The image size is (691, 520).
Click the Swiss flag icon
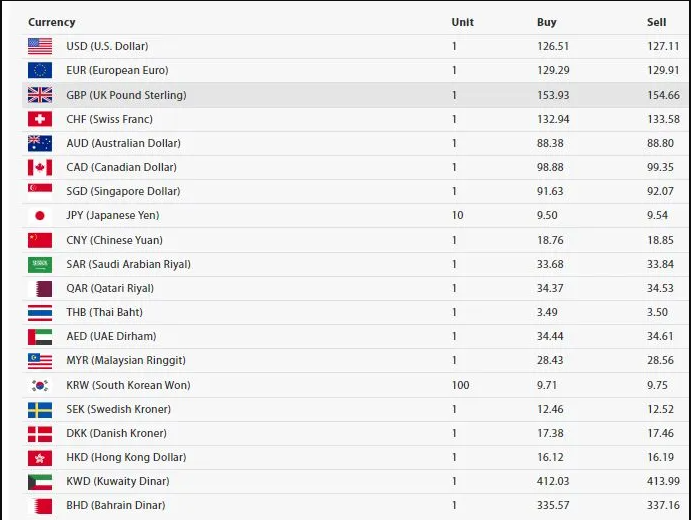[40, 119]
